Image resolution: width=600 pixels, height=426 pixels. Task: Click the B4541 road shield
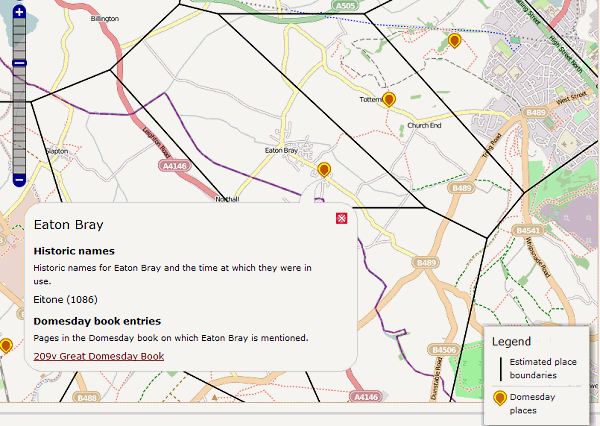pos(527,230)
